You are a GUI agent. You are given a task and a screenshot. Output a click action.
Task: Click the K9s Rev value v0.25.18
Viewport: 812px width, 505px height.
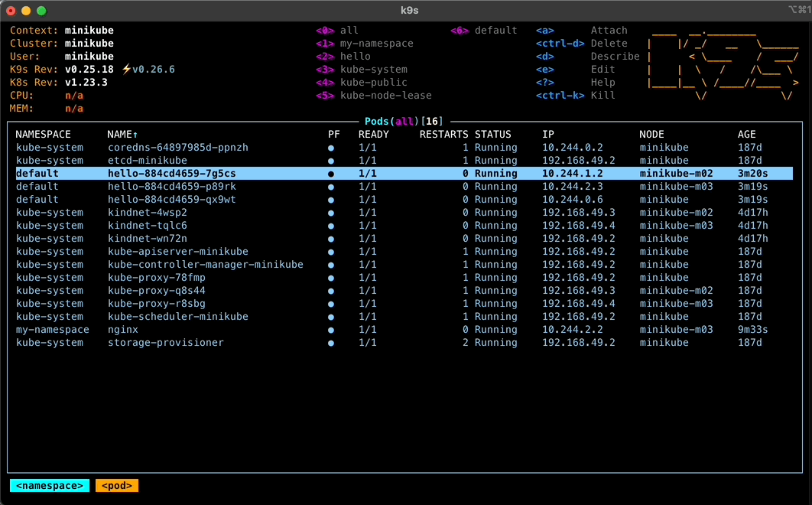pyautogui.click(x=89, y=70)
